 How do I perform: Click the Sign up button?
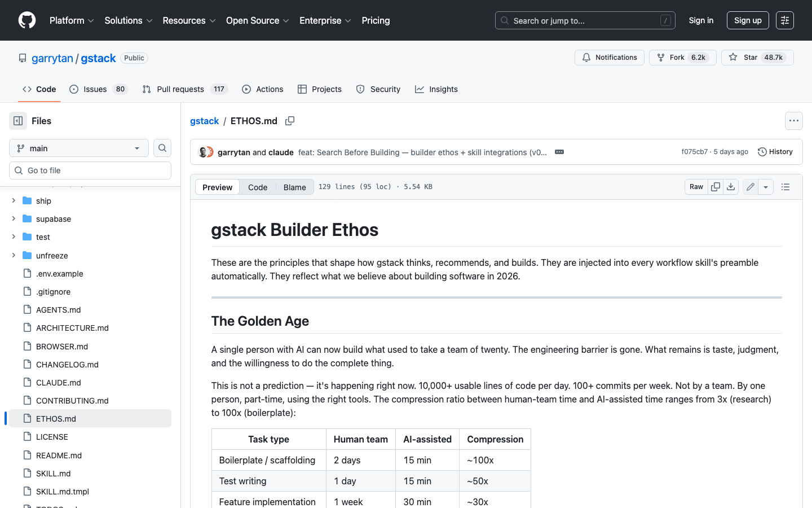[x=748, y=20]
